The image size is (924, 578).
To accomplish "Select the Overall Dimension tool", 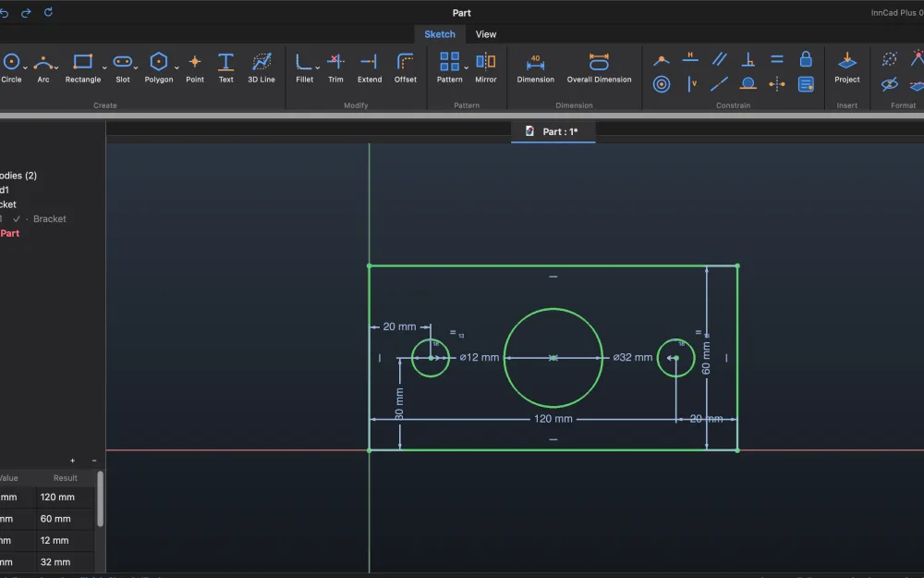I will pyautogui.click(x=599, y=68).
